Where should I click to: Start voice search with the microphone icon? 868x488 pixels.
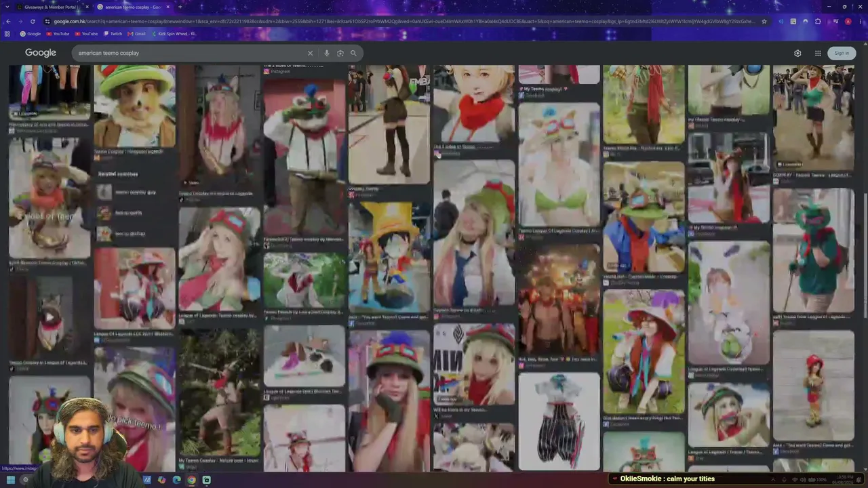pos(327,53)
